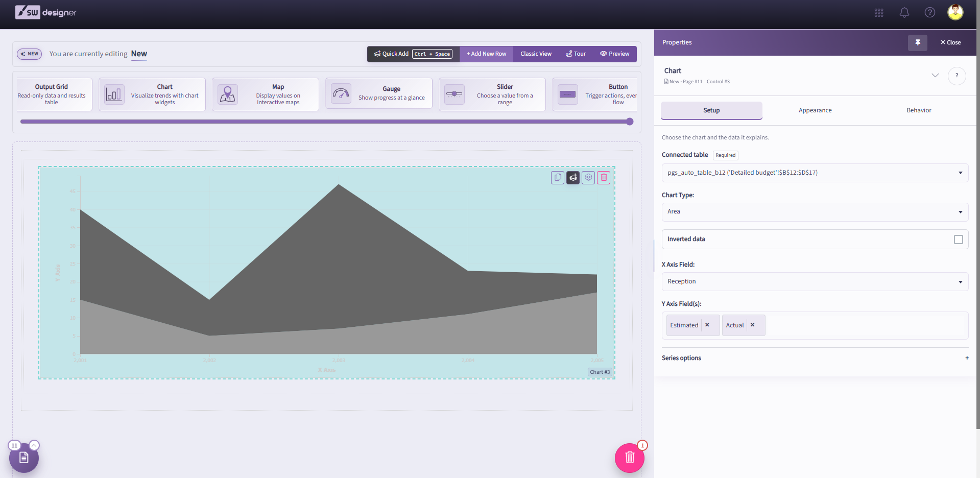
Task: Open the X Axis Field dropdown
Action: tap(815, 282)
